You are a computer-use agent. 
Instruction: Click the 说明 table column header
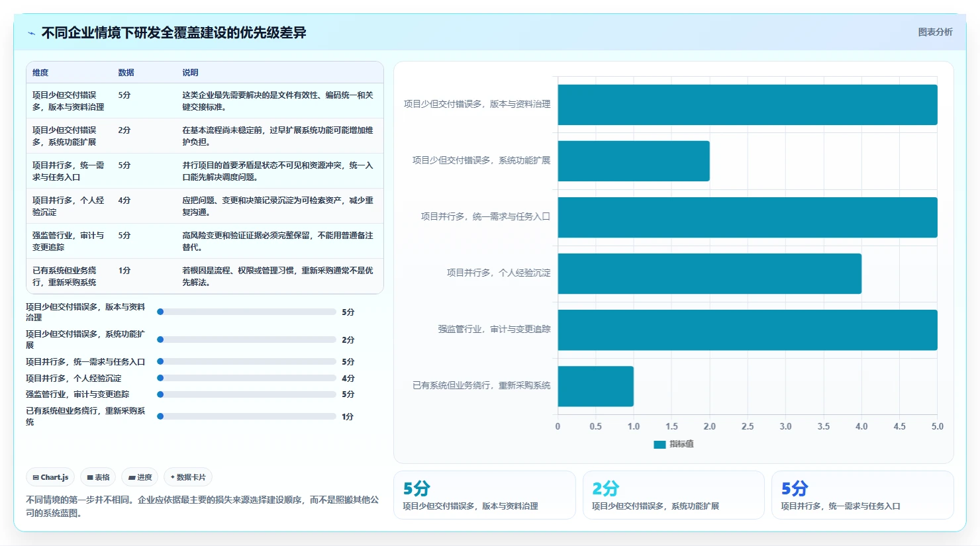pyautogui.click(x=190, y=73)
